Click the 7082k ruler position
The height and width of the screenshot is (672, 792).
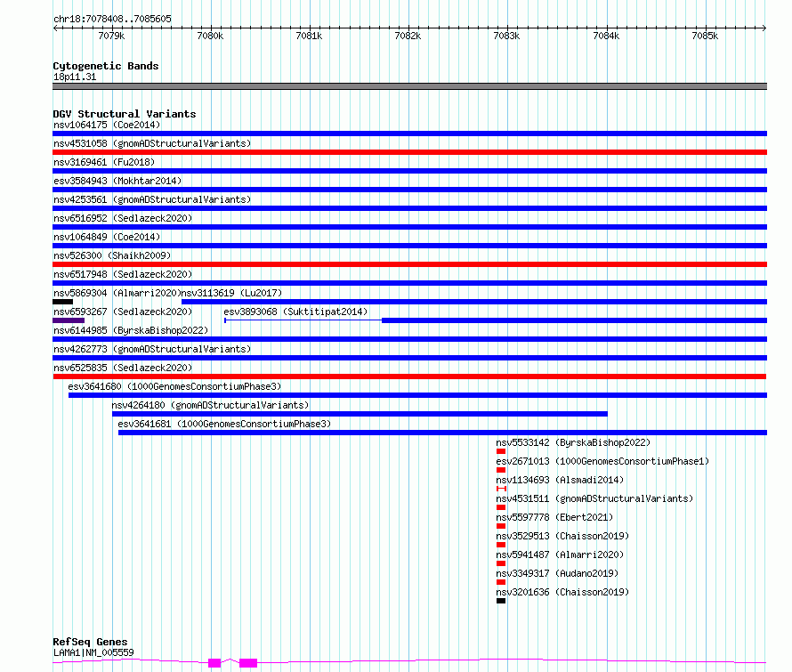408,36
